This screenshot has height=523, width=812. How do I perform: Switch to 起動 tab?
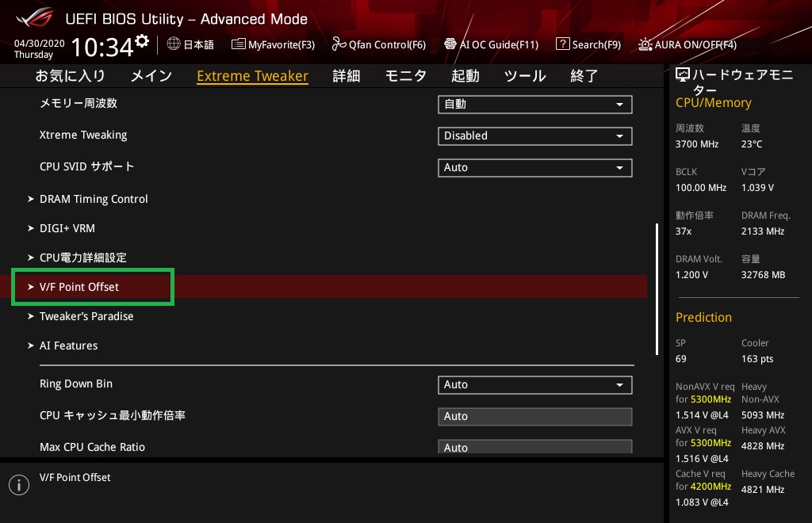coord(465,76)
